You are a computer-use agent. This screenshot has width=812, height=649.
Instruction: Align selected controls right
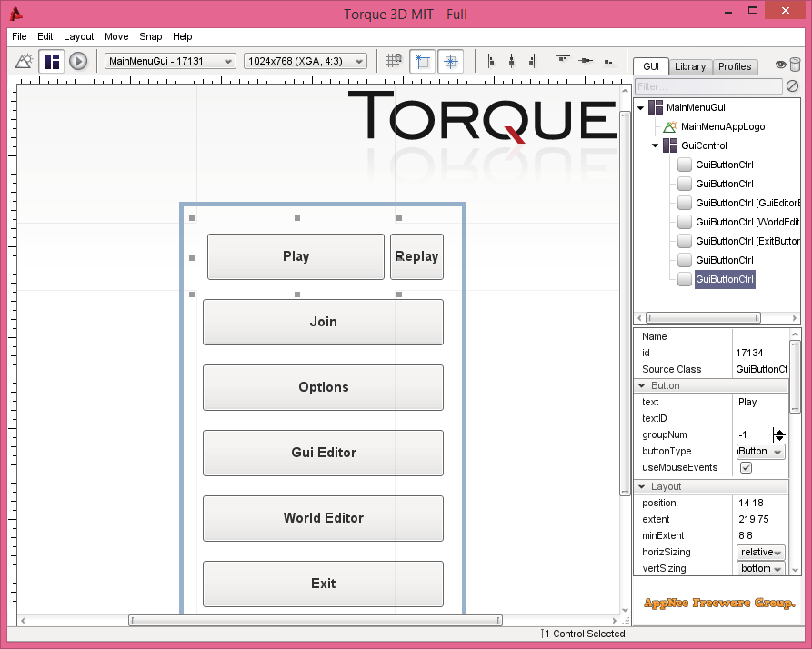(532, 61)
